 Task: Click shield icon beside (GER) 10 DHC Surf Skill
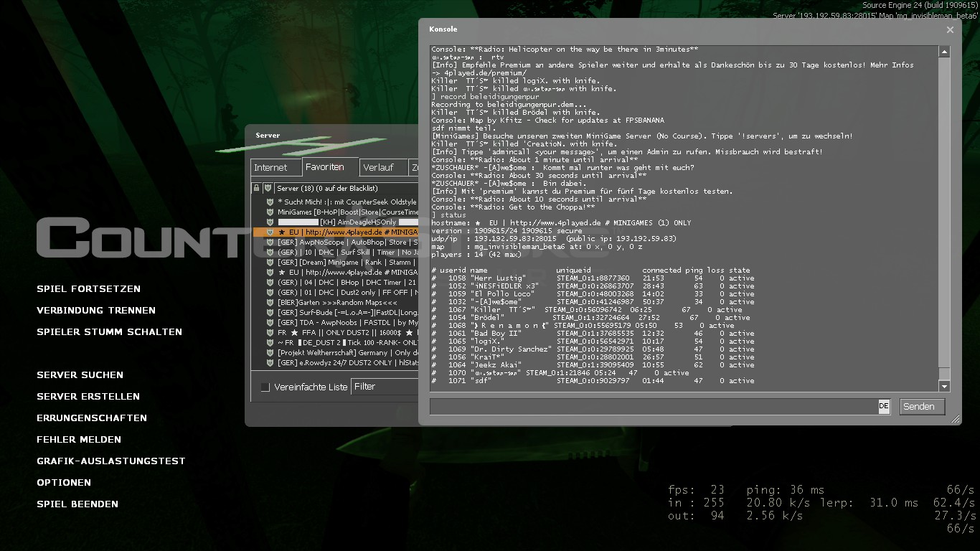(270, 253)
